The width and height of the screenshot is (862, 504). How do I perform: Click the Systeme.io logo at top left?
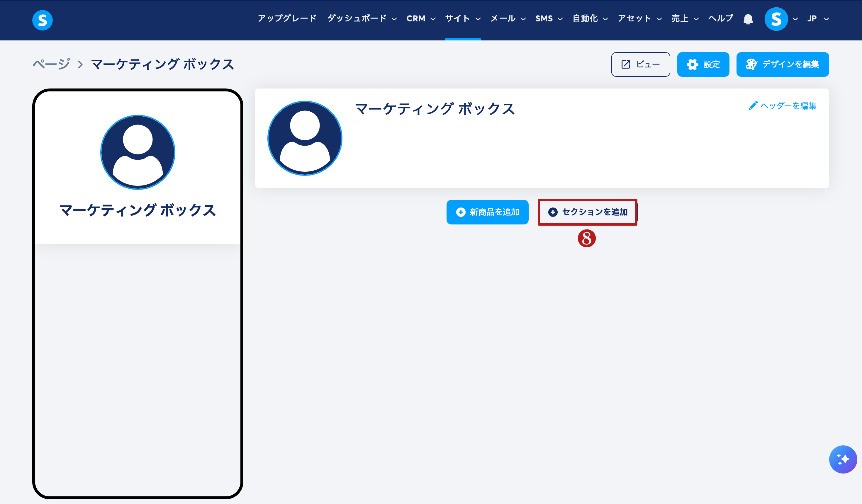pyautogui.click(x=43, y=20)
